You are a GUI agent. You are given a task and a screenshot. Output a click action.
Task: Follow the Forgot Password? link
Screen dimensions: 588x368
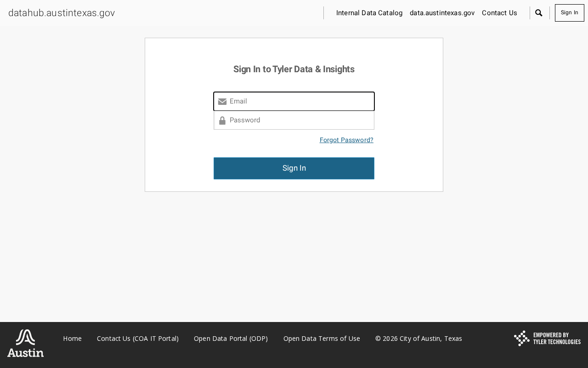pos(346,140)
